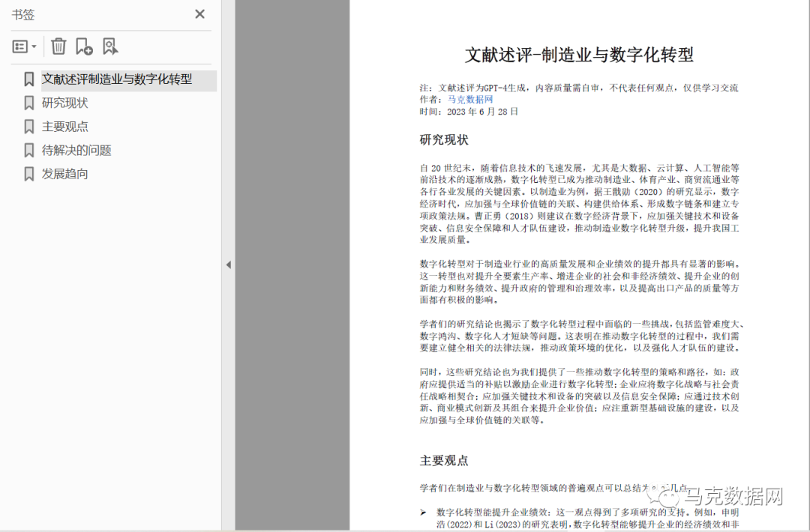This screenshot has width=810, height=532.
Task: Click the add new bookmark icon
Action: click(x=85, y=46)
